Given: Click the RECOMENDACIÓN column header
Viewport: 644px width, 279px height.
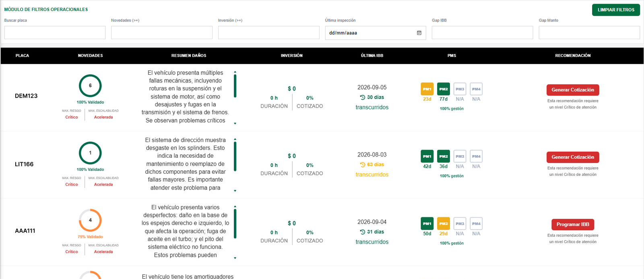Looking at the screenshot, I should coord(573,56).
